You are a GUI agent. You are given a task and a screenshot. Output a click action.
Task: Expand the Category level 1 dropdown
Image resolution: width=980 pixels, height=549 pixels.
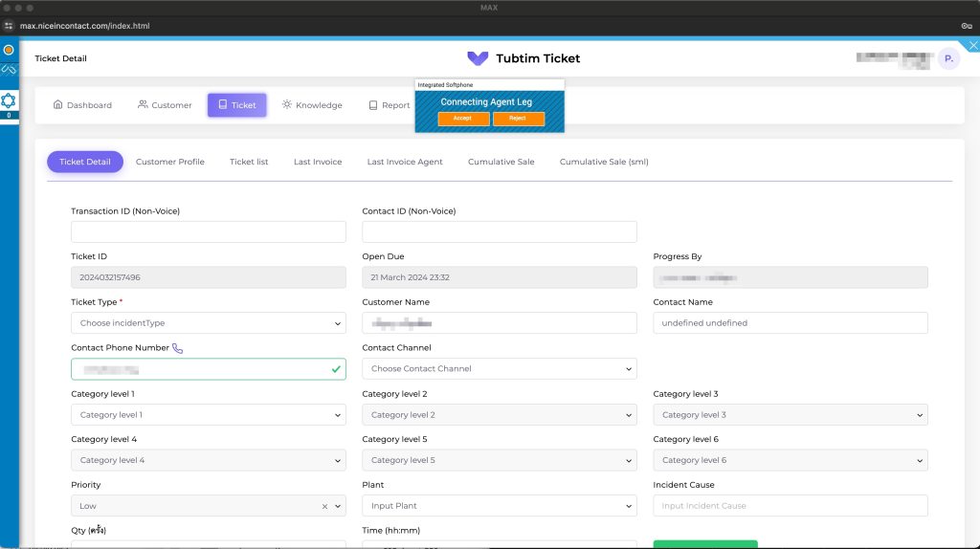click(x=208, y=415)
